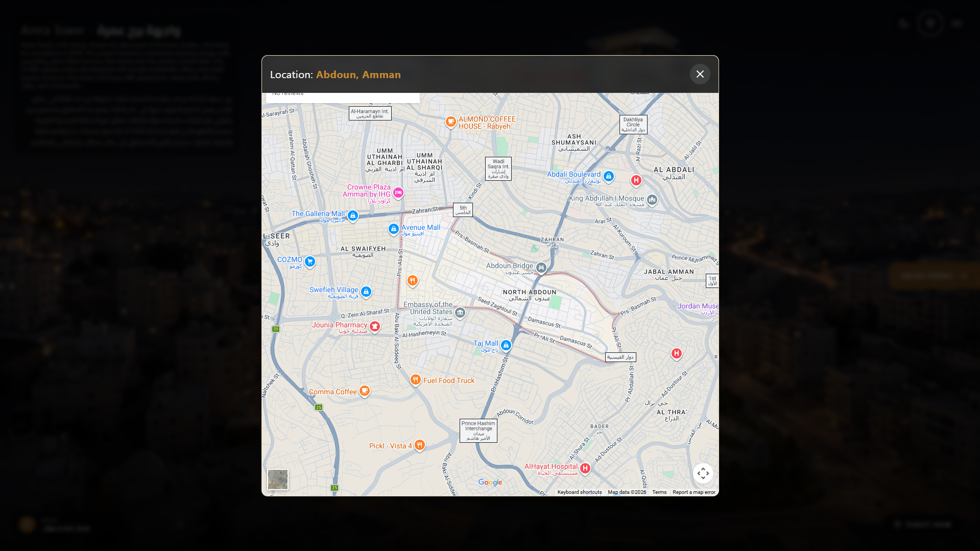Open Crowne Plaza Amman hotel pin
Image resolution: width=980 pixels, height=551 pixels.
point(398,193)
